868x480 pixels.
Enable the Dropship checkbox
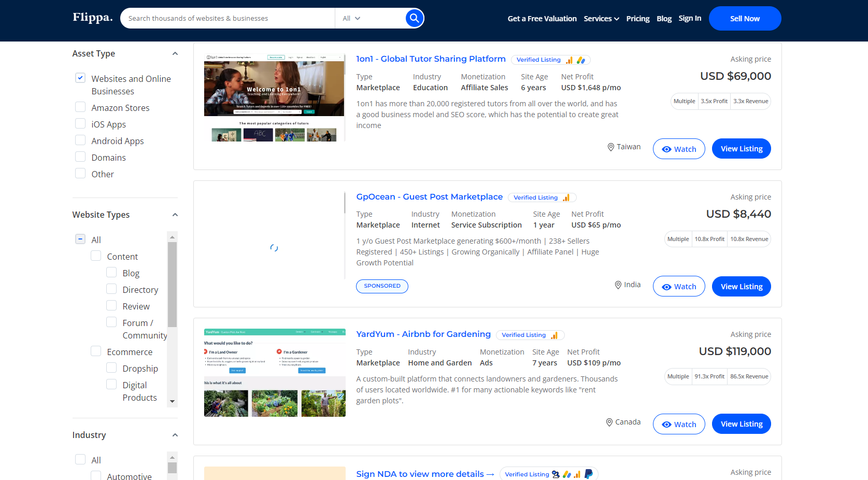click(x=111, y=368)
